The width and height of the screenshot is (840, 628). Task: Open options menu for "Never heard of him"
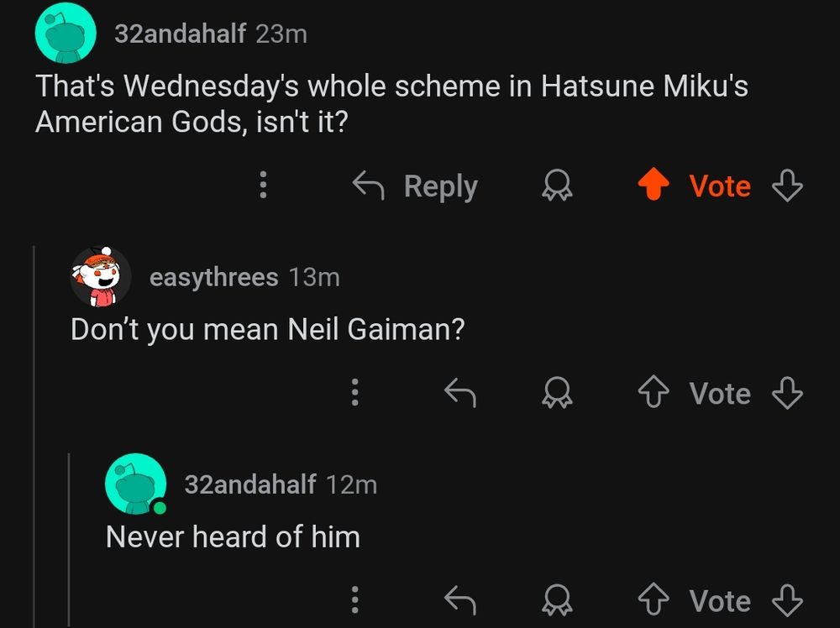point(355,600)
